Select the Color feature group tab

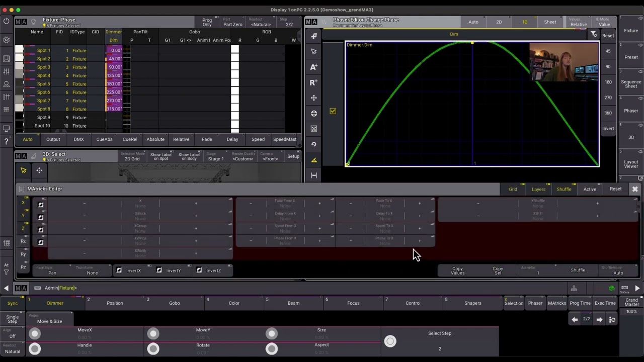point(234,303)
